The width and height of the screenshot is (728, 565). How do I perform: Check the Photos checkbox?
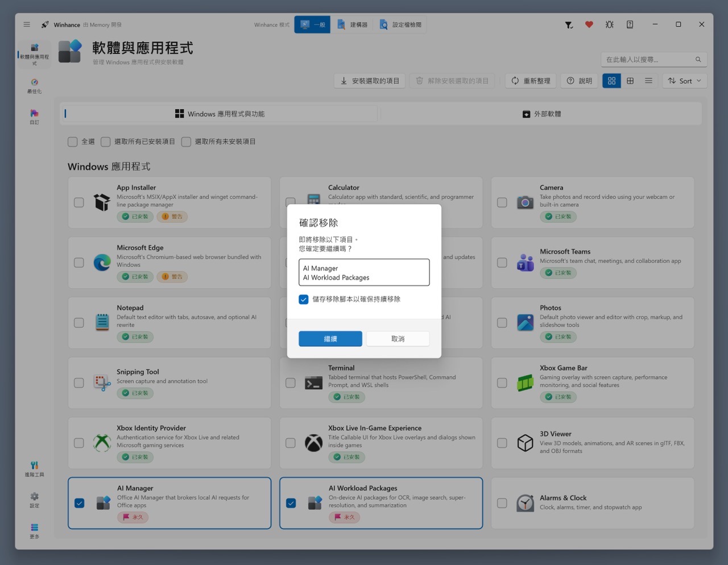point(502,323)
